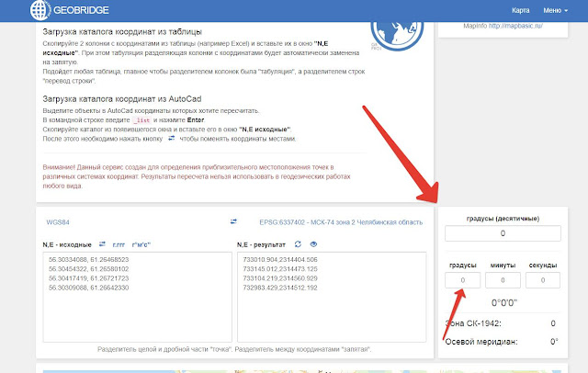The width and height of the screenshot is (588, 373).
Task: Swap N and E columns icon beside исходные
Action: tap(102, 244)
